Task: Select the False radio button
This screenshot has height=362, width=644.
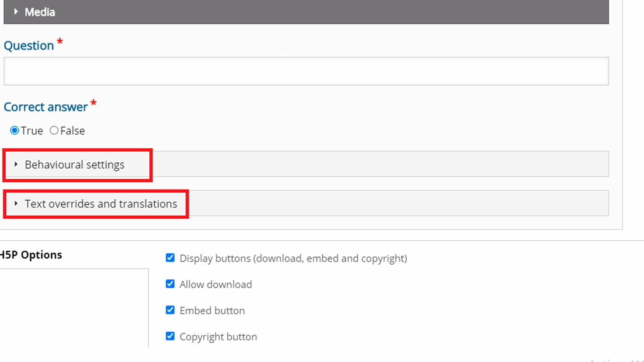Action: (x=54, y=131)
